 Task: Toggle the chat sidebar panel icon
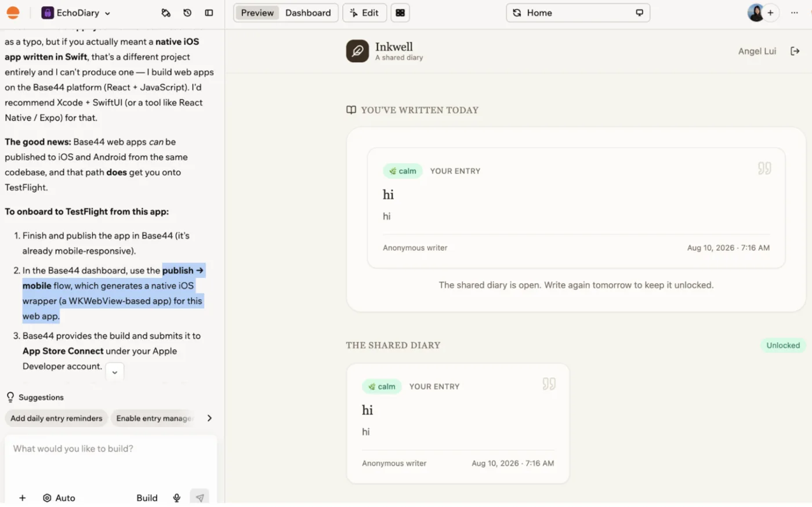[x=209, y=13]
